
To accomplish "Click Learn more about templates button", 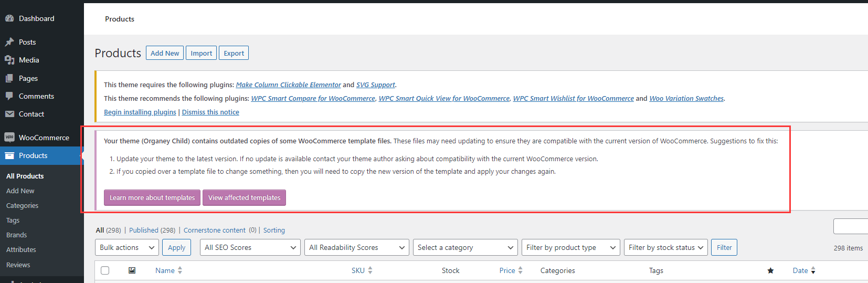I will (x=152, y=197).
